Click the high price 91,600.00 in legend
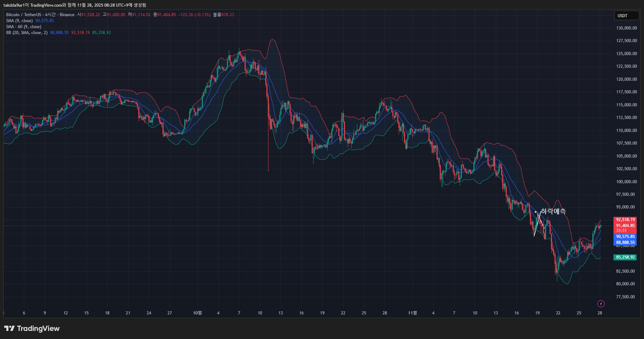Screen dimensions: 644x339 pos(116,15)
